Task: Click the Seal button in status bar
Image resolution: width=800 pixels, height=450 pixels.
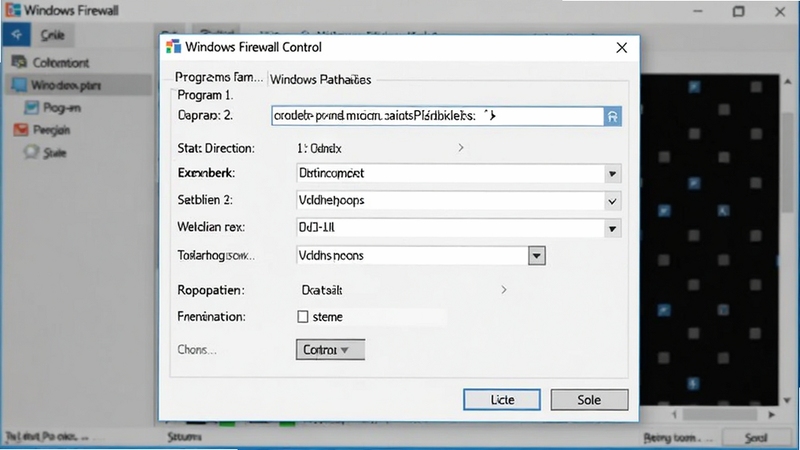Action: 756,438
